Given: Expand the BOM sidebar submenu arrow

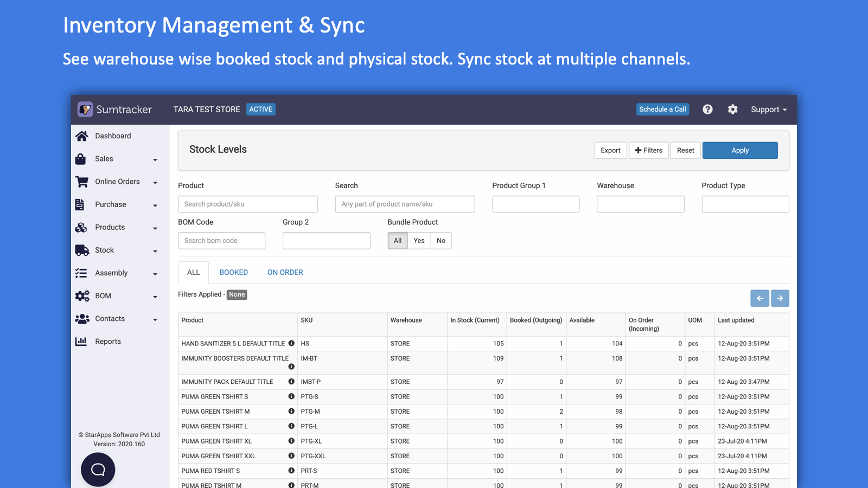Looking at the screenshot, I should (x=155, y=297).
